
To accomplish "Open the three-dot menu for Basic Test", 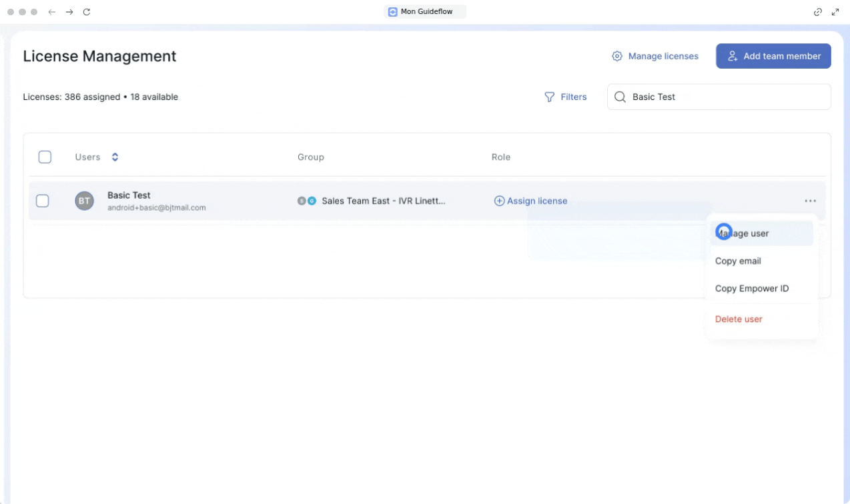I will (810, 201).
